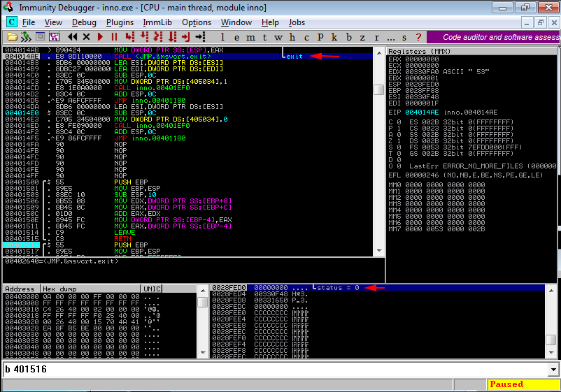This screenshot has height=392, width=561.
Task: Open Windows list with 'w' button
Action: click(278, 37)
